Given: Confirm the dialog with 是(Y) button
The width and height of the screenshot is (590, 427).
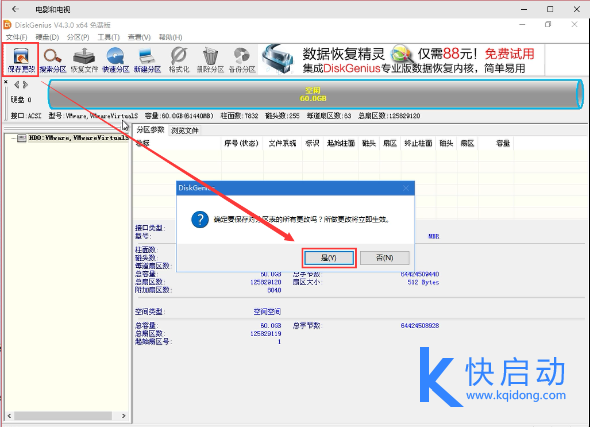Looking at the screenshot, I should click(329, 258).
